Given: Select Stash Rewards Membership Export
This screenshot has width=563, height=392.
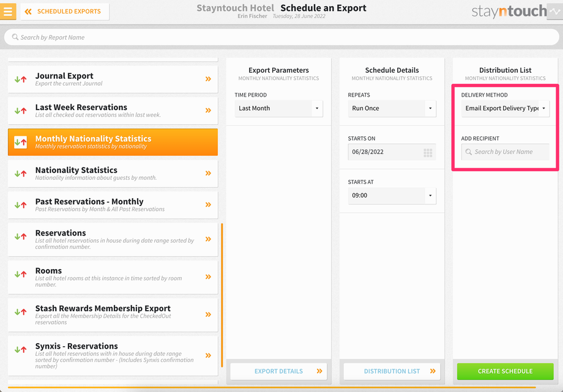Looking at the screenshot, I should 113,315.
